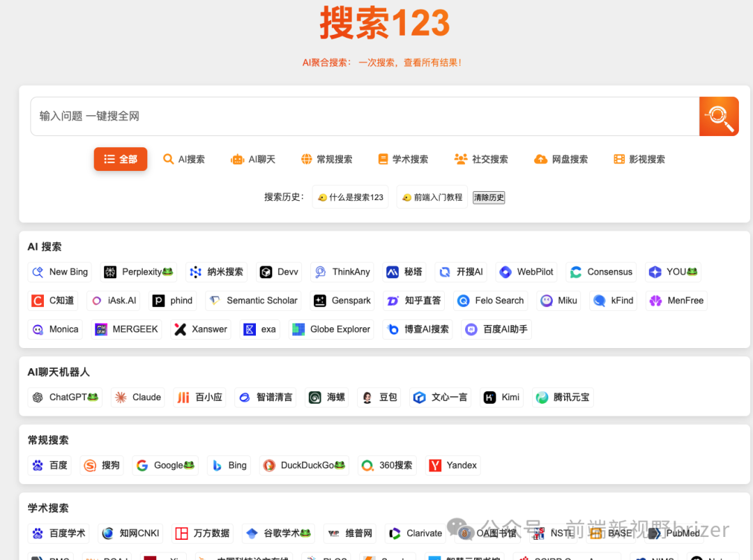Open the exa search link
753x560 pixels.
tap(260, 329)
